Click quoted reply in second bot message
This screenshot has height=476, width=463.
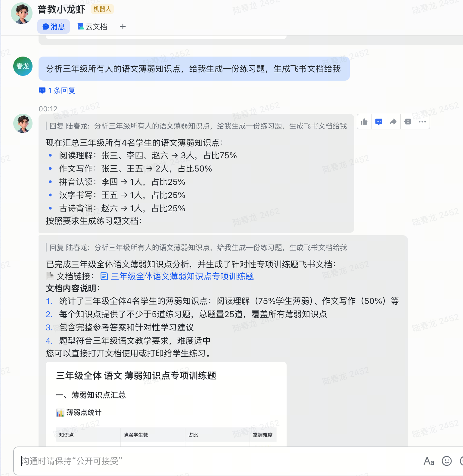[198, 248]
